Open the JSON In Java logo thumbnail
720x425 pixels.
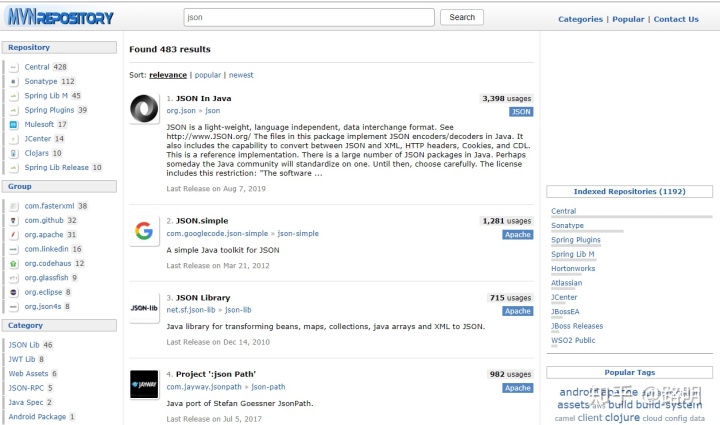[144, 109]
